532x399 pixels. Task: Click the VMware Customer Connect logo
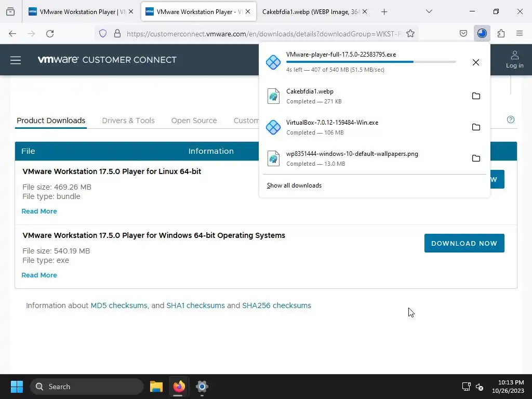[107, 60]
